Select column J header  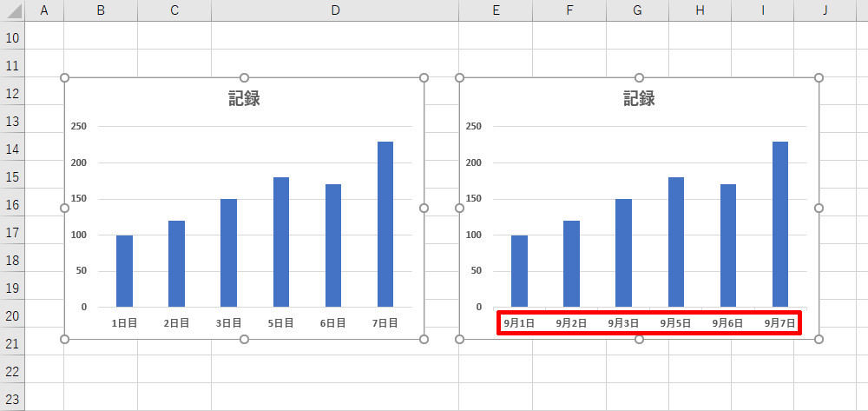pos(825,10)
